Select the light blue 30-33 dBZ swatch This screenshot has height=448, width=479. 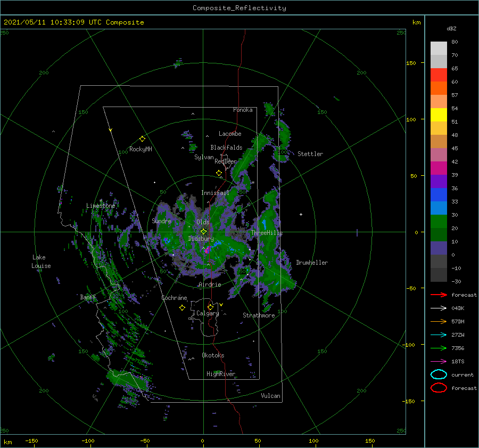(x=439, y=208)
